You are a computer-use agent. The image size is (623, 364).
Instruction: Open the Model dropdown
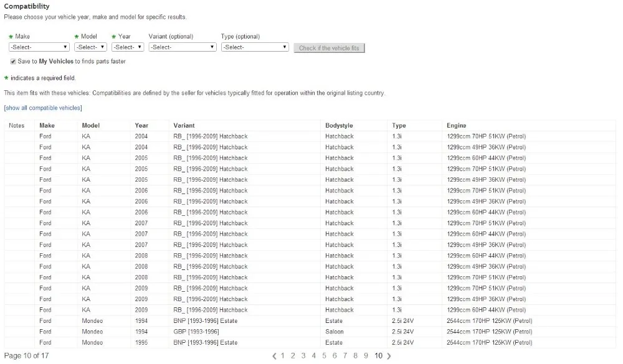[x=90, y=47]
